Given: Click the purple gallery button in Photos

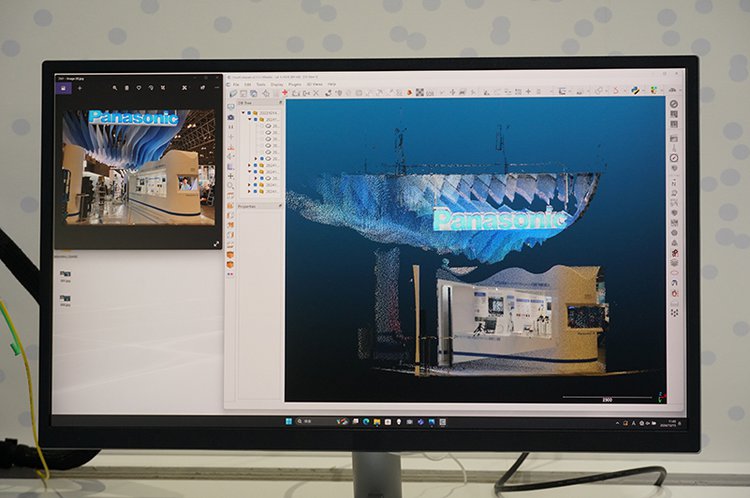Looking at the screenshot, I should (x=63, y=88).
